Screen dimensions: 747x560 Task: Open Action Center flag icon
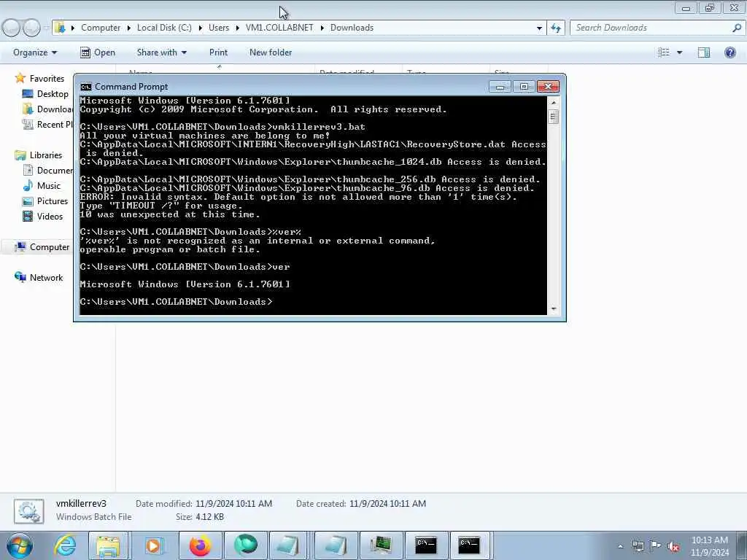656,546
